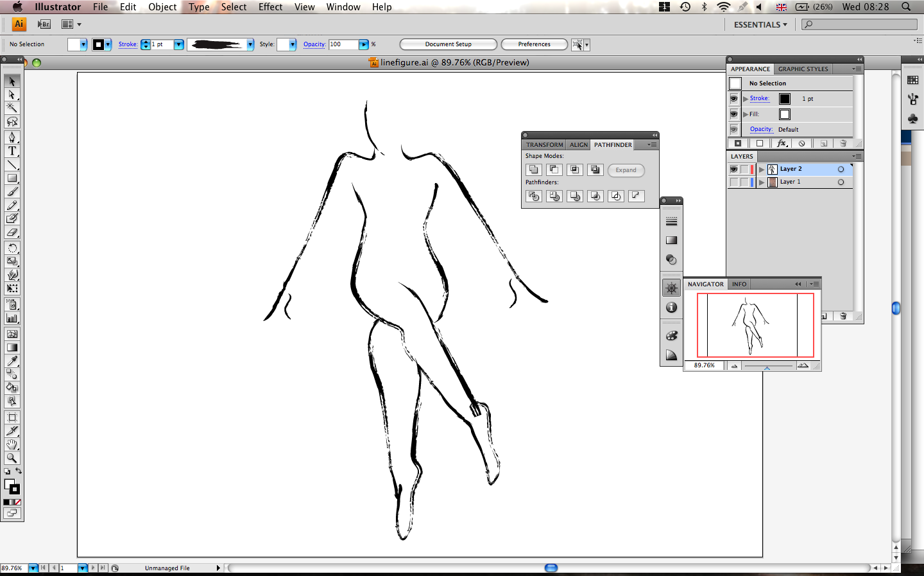Pick the Magic Wand tool
The height and width of the screenshot is (576, 924).
point(12,108)
